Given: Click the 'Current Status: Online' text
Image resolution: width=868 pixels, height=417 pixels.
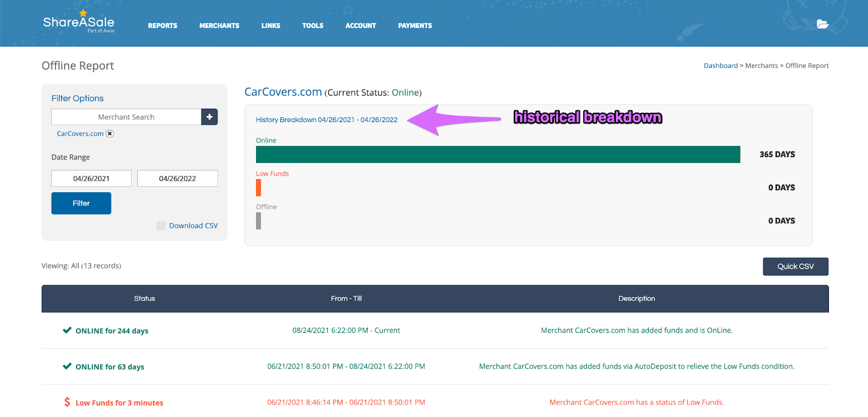Looking at the screenshot, I should point(373,93).
